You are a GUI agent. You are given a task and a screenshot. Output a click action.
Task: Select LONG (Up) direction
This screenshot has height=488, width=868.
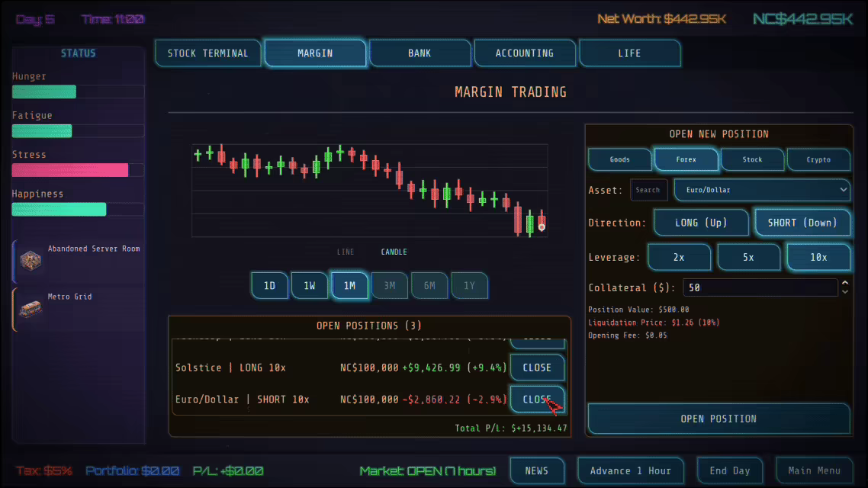pos(701,223)
